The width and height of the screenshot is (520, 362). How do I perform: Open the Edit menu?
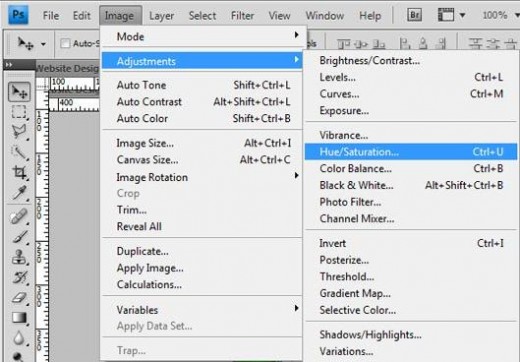pos(82,15)
